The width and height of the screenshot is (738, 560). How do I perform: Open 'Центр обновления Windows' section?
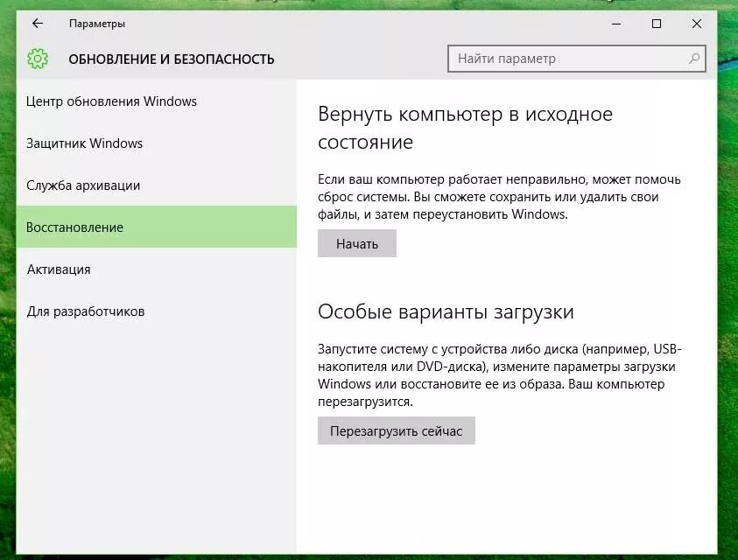156,101
